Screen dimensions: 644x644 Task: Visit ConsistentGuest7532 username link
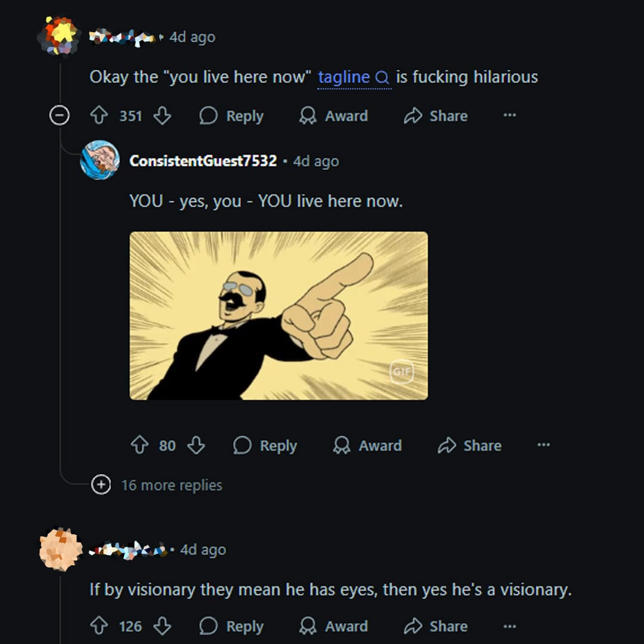(x=203, y=161)
